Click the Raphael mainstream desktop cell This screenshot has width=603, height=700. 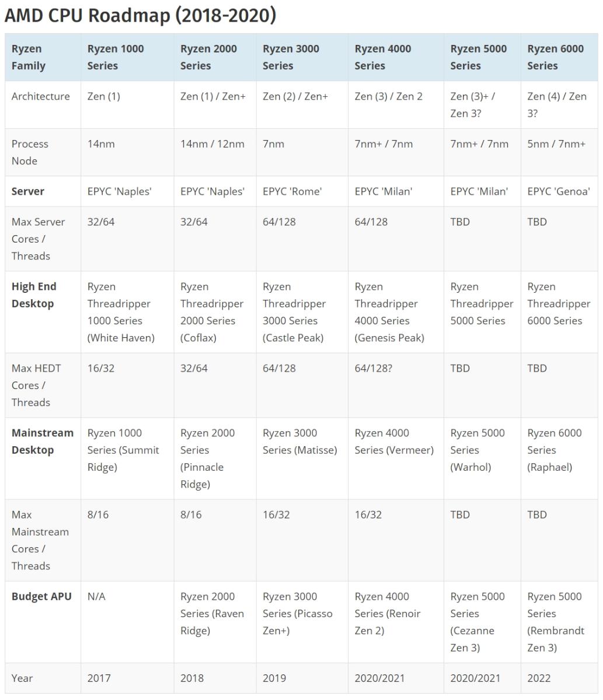[555, 450]
